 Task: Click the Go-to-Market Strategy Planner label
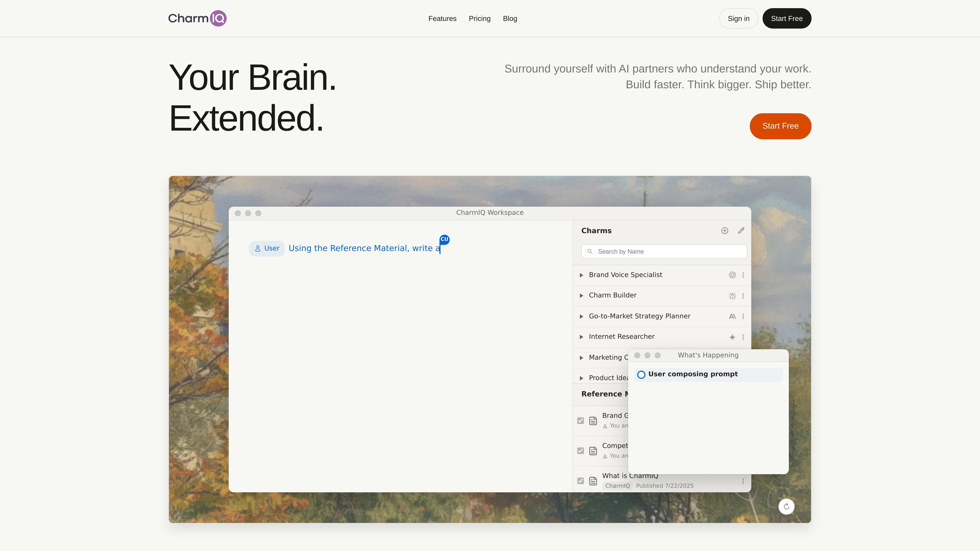[640, 316]
